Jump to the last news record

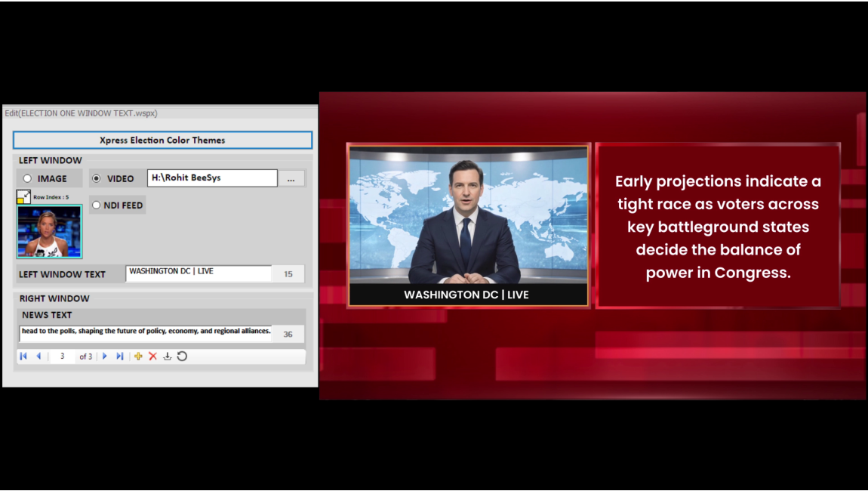tap(119, 357)
